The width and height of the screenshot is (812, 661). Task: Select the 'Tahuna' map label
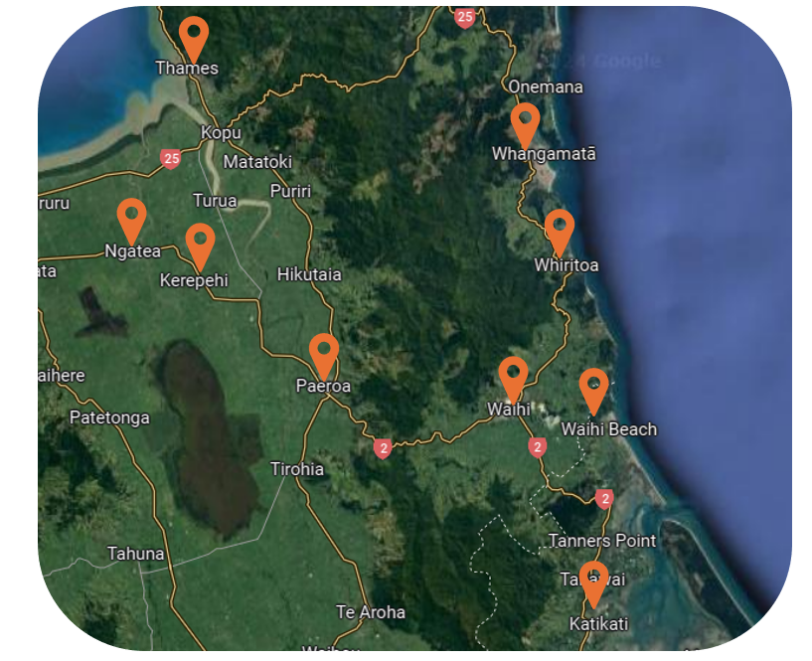[x=136, y=554]
